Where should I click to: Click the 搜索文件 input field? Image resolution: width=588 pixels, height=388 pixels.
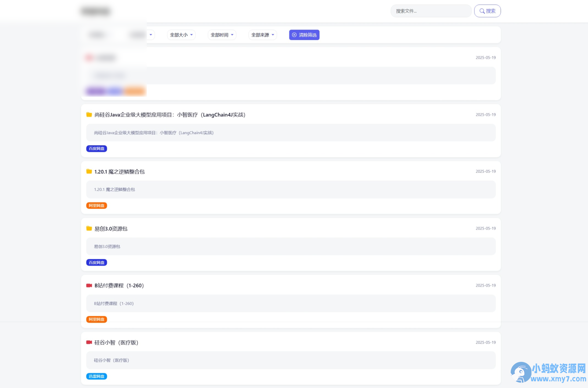tap(431, 11)
